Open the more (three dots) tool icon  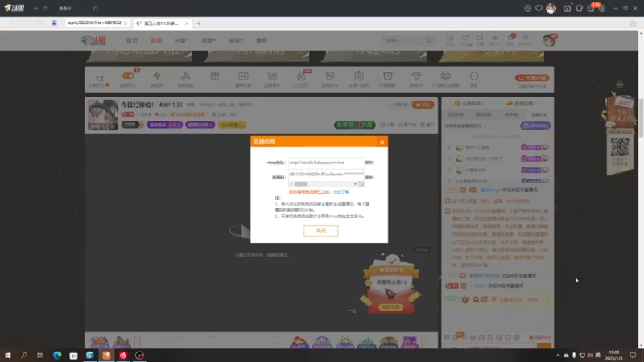point(474,76)
